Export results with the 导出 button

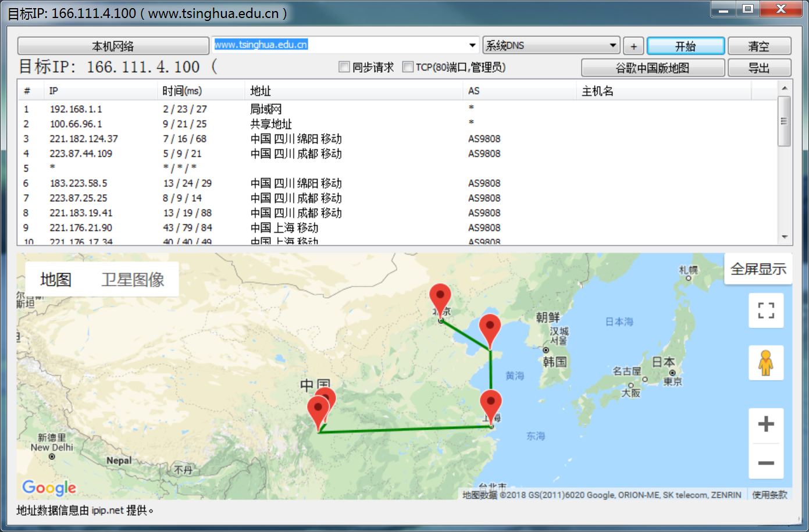coord(759,67)
